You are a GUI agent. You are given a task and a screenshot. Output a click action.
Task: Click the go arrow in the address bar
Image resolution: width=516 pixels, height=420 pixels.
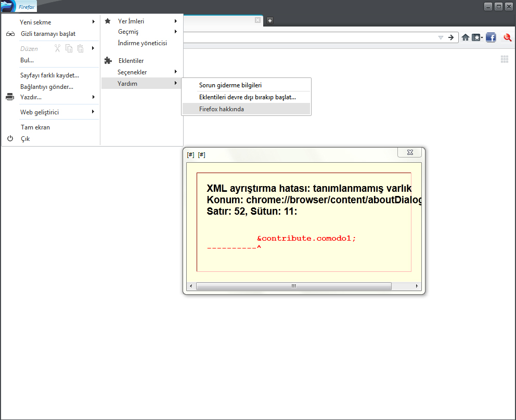tap(451, 37)
